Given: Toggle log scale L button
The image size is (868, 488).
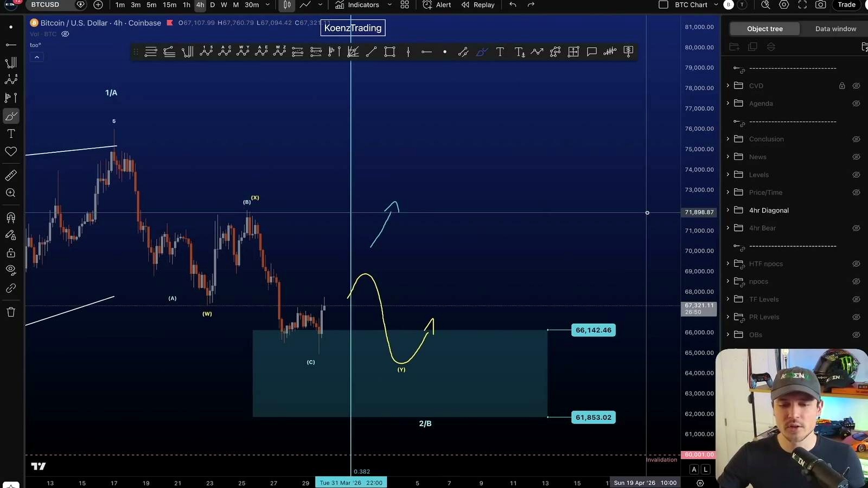Looking at the screenshot, I should point(705,470).
